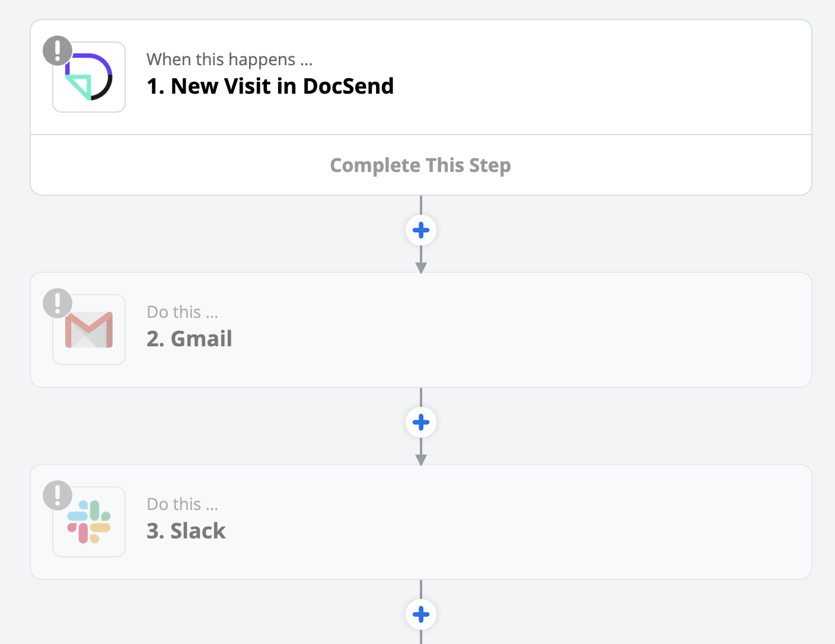The width and height of the screenshot is (835, 644).
Task: Expand the Slack action step card
Action: pyautogui.click(x=421, y=522)
